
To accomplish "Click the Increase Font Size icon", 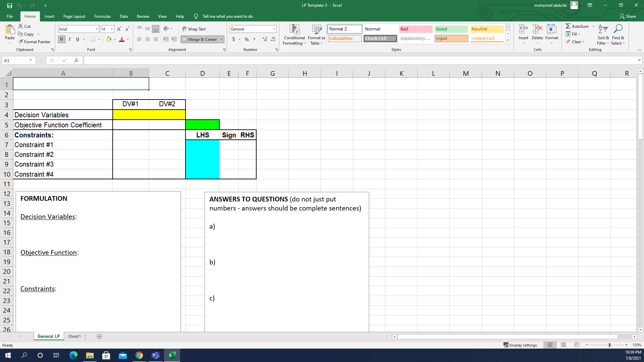I will click(x=119, y=29).
